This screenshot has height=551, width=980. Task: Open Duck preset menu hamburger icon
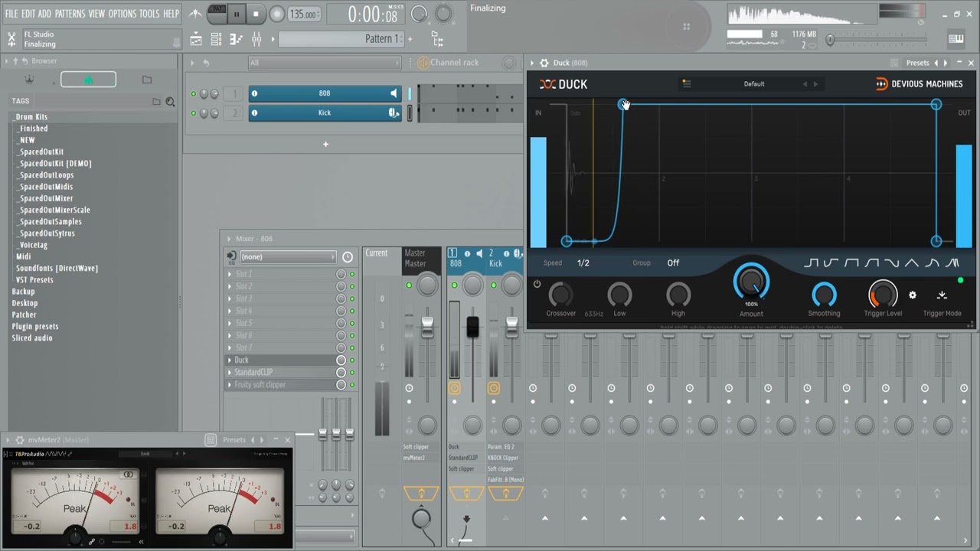coord(687,84)
